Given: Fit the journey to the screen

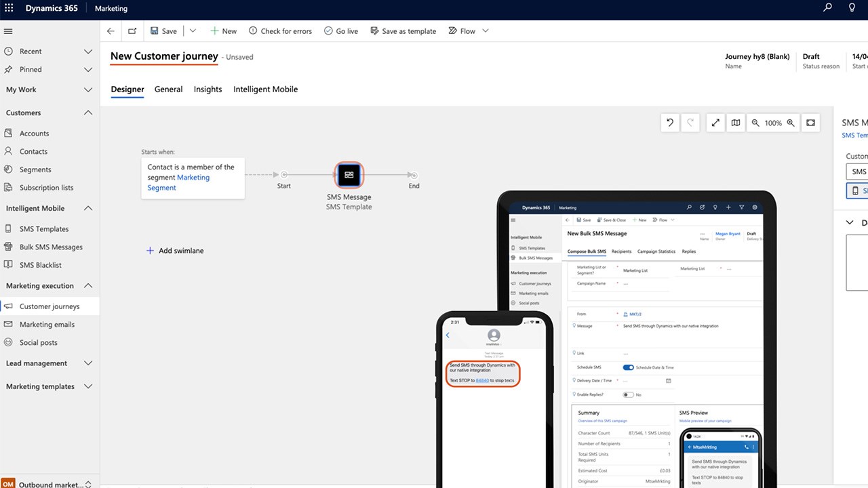Looking at the screenshot, I should click(810, 123).
